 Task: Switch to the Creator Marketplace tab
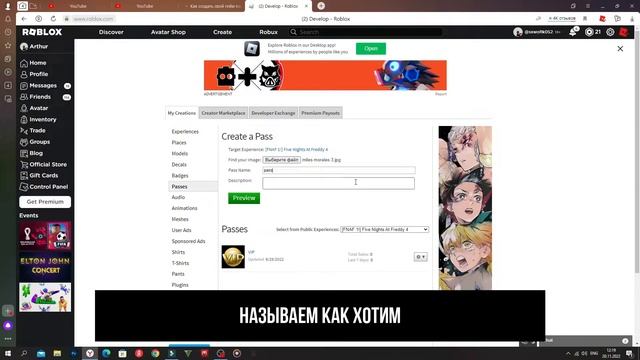pos(223,113)
